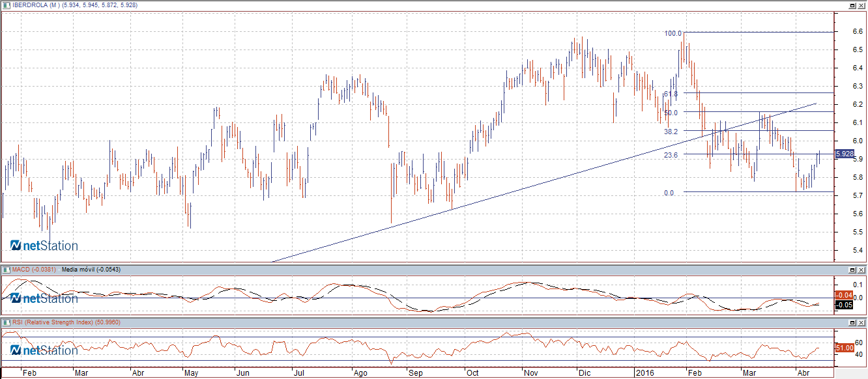868x379 pixels.
Task: Click the Media móvil (-0.0543) label
Action: point(91,269)
